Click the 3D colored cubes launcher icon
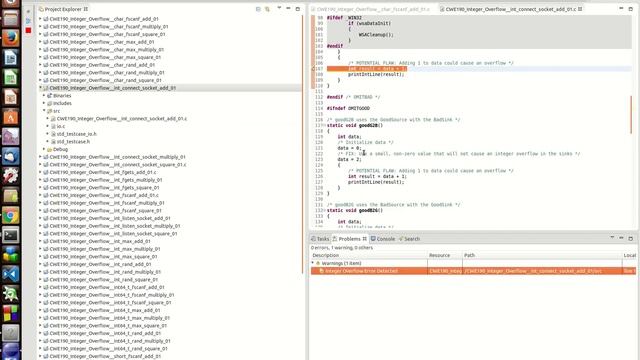This screenshot has height=360, width=640. click(11, 255)
